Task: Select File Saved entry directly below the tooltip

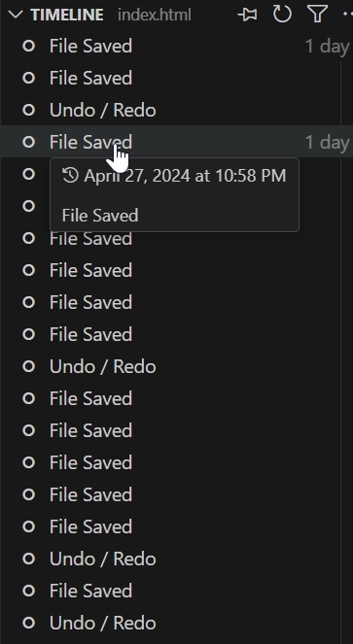Action: pos(177,238)
